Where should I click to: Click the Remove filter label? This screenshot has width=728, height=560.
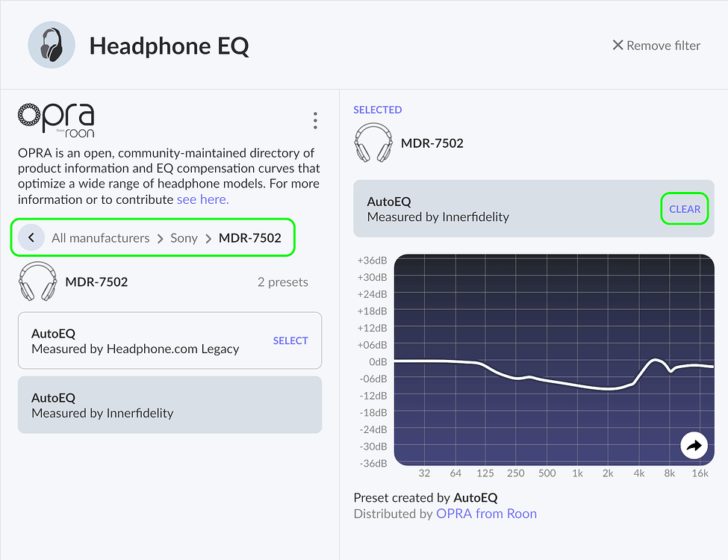664,46
